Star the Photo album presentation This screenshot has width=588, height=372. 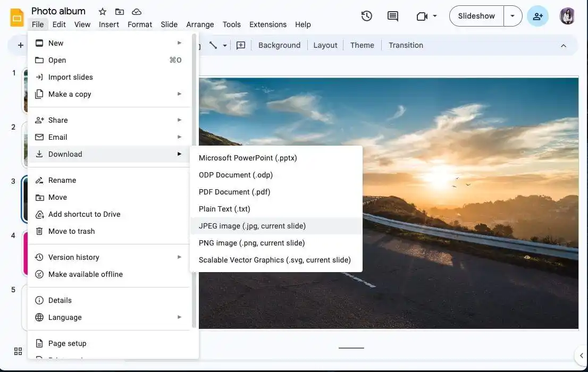tap(103, 11)
